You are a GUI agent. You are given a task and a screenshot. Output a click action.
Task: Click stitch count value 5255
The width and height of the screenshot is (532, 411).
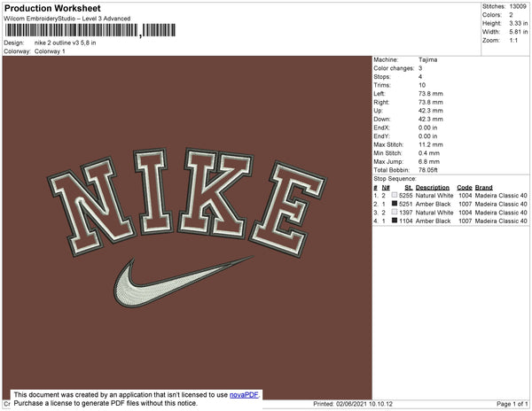point(406,196)
